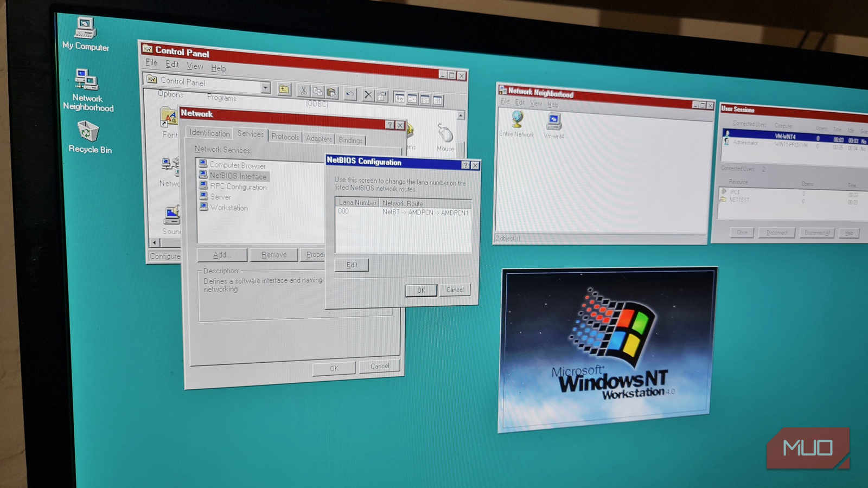Click Disconnect All button in User Sessions
Viewport: 868px width, 488px height.
click(817, 233)
